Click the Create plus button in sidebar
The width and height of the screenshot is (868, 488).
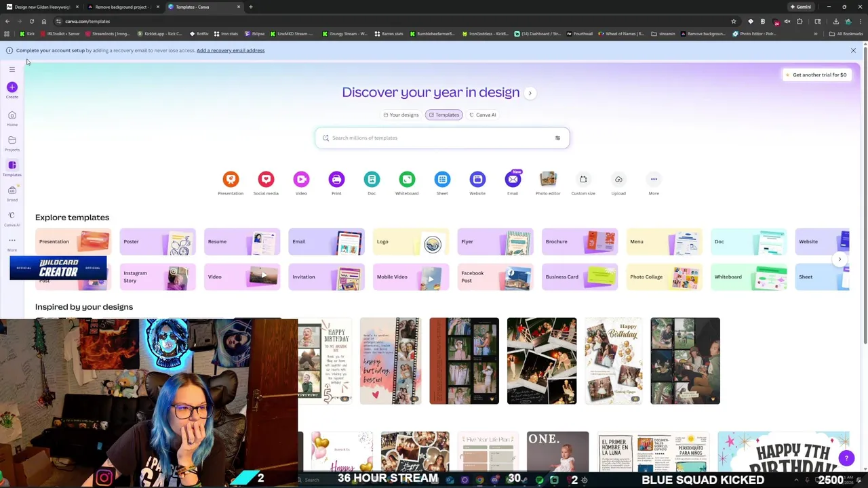[x=12, y=87]
